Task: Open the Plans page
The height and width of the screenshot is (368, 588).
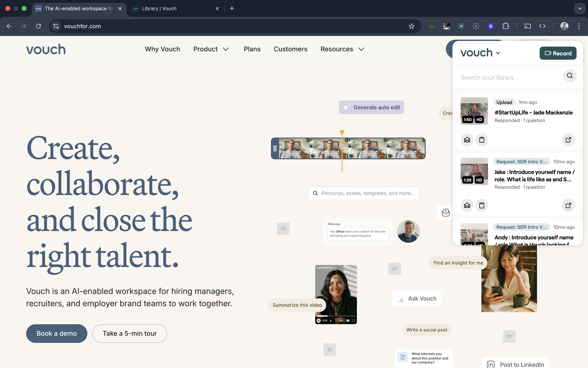Action: (x=252, y=49)
